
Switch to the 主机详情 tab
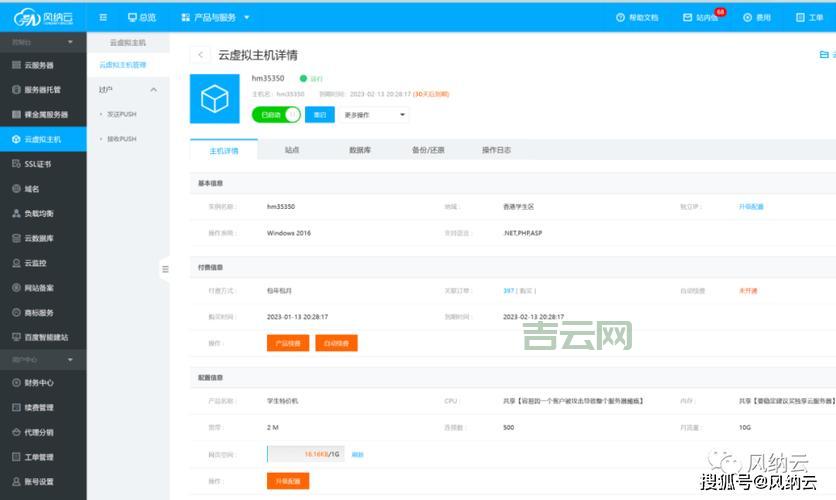tap(224, 151)
